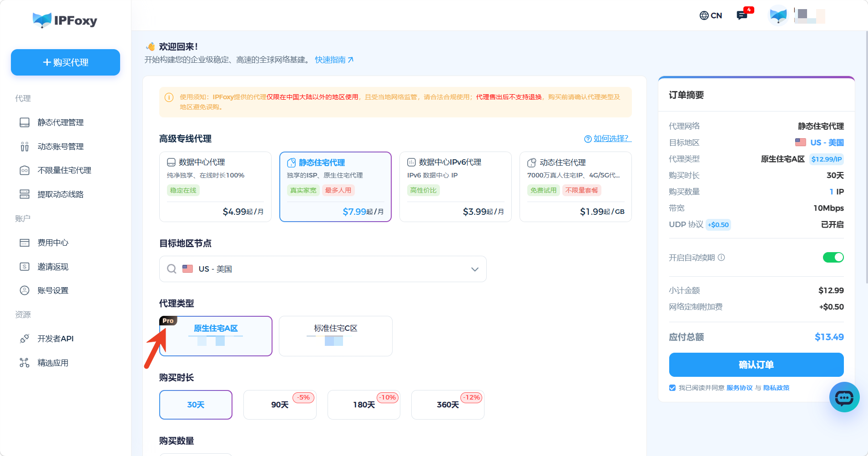Image resolution: width=868 pixels, height=456 pixels.
Task: Choose the 90天 duration option
Action: pyautogui.click(x=280, y=405)
